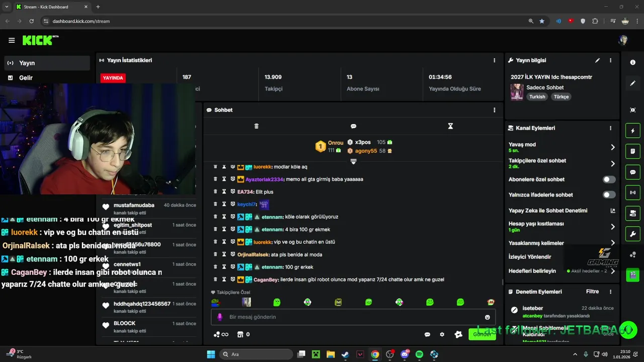Screen dimensions: 644x362
Task: Open chat bubble settings near Gönder
Action: point(427,334)
